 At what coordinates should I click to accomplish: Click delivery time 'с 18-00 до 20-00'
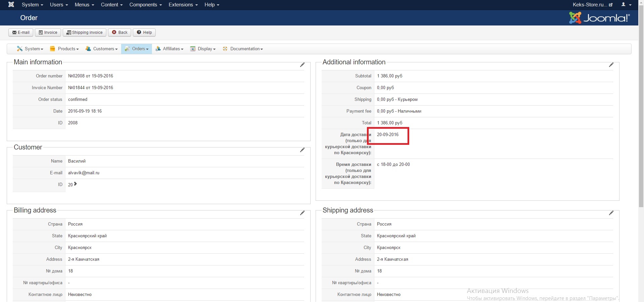[393, 165]
